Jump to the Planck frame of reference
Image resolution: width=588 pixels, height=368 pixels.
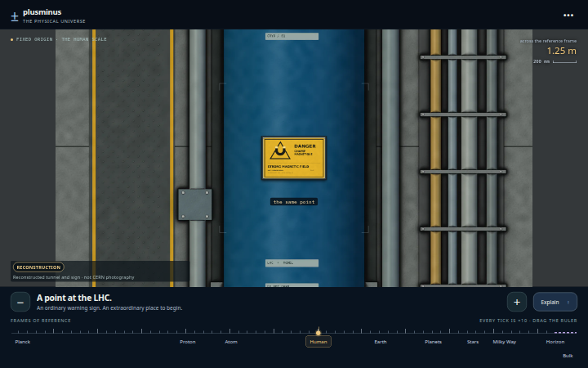23,342
